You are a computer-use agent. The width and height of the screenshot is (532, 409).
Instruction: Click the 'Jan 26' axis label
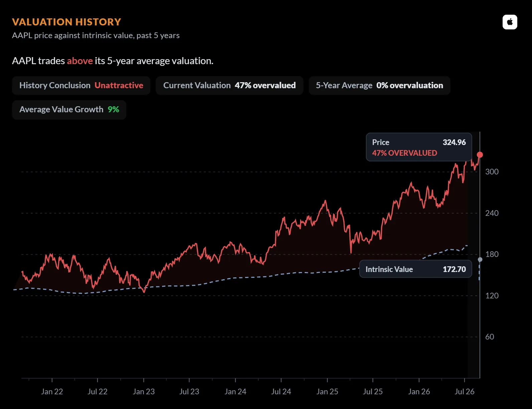point(419,392)
